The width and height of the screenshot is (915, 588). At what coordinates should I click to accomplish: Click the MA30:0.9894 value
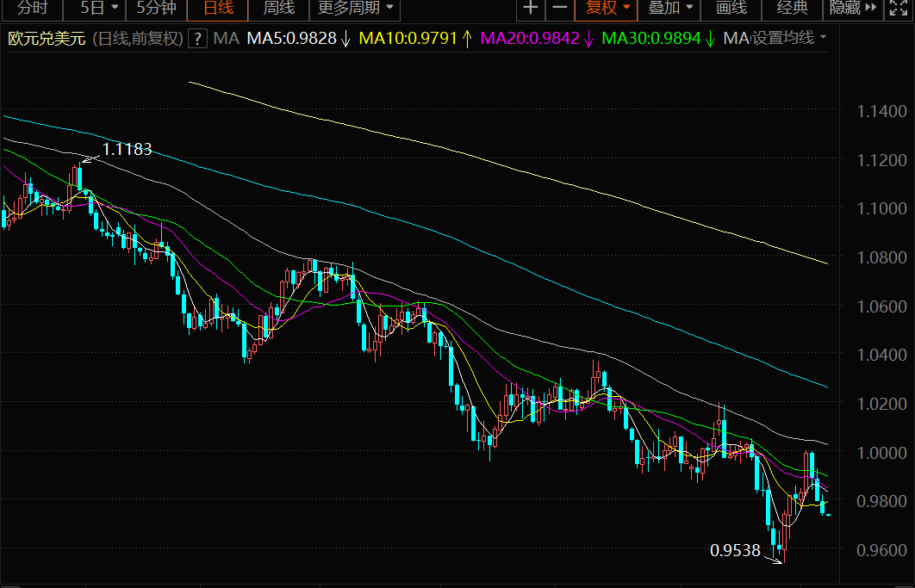click(x=651, y=39)
